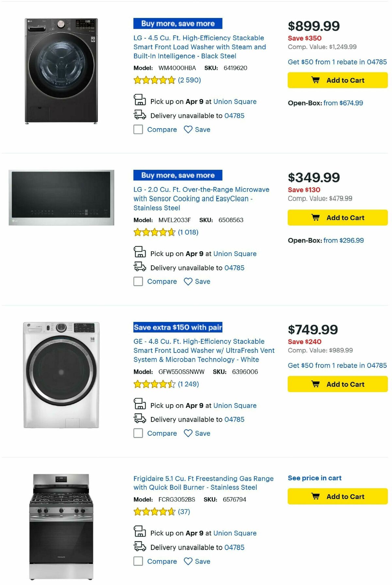The height and width of the screenshot is (585, 392).
Task: Enable Compare for the GE front load washer
Action: tap(138, 433)
